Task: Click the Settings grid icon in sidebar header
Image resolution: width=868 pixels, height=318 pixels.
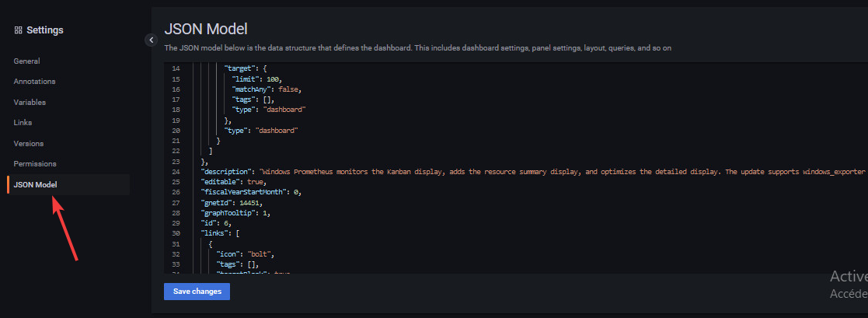Action: click(18, 30)
